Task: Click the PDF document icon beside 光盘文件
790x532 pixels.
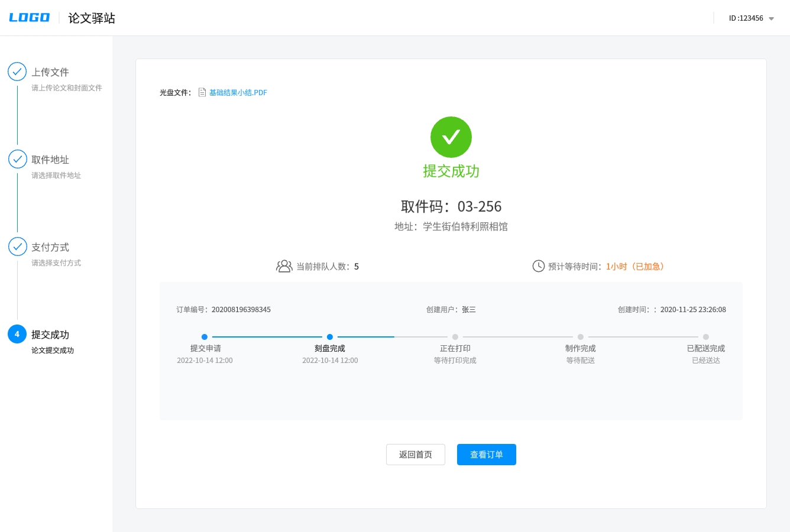Action: [x=202, y=92]
